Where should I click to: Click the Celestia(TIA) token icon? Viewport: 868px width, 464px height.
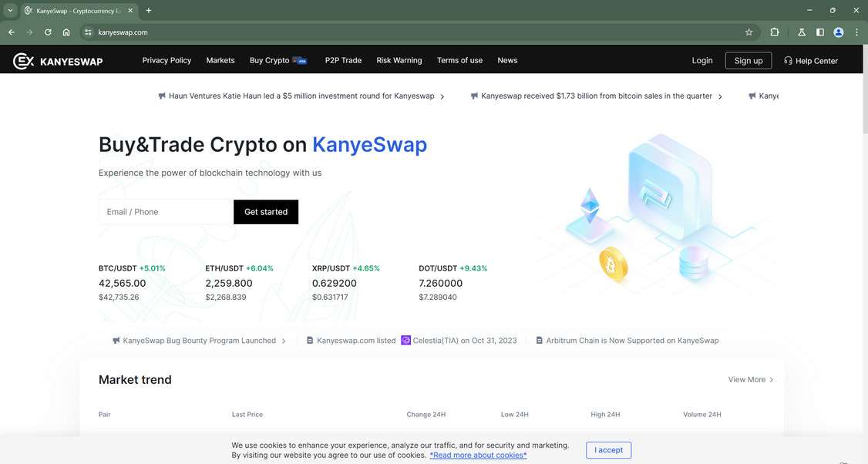click(405, 340)
